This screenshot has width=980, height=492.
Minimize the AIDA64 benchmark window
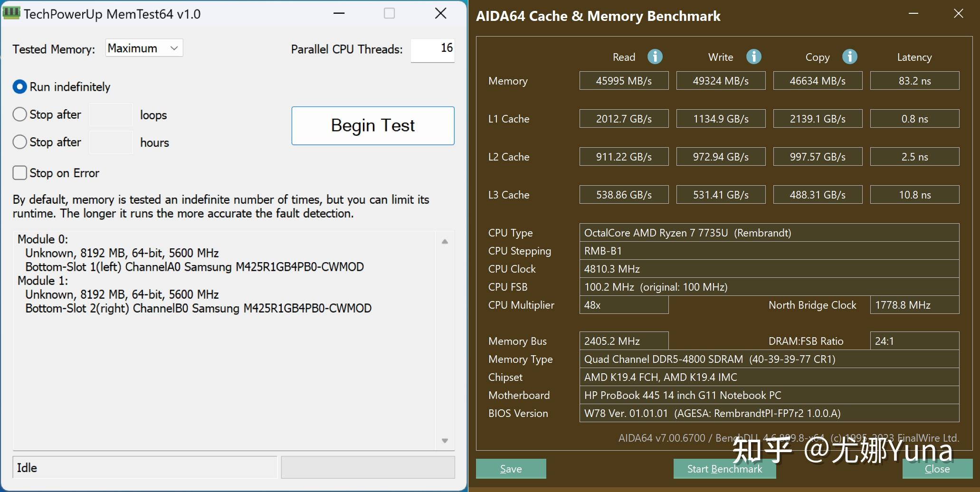coord(913,14)
